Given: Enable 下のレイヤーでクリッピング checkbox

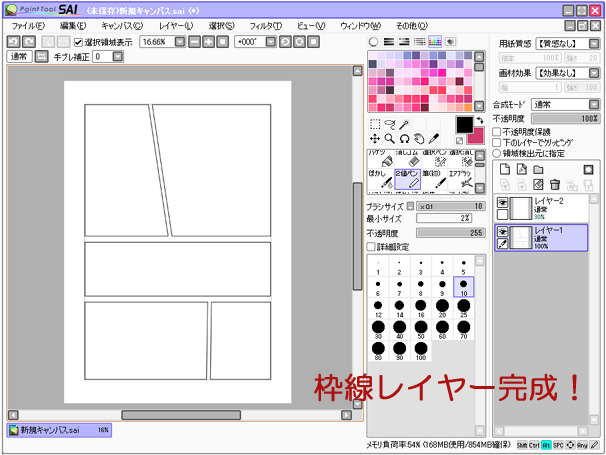Looking at the screenshot, I should pyautogui.click(x=497, y=143).
